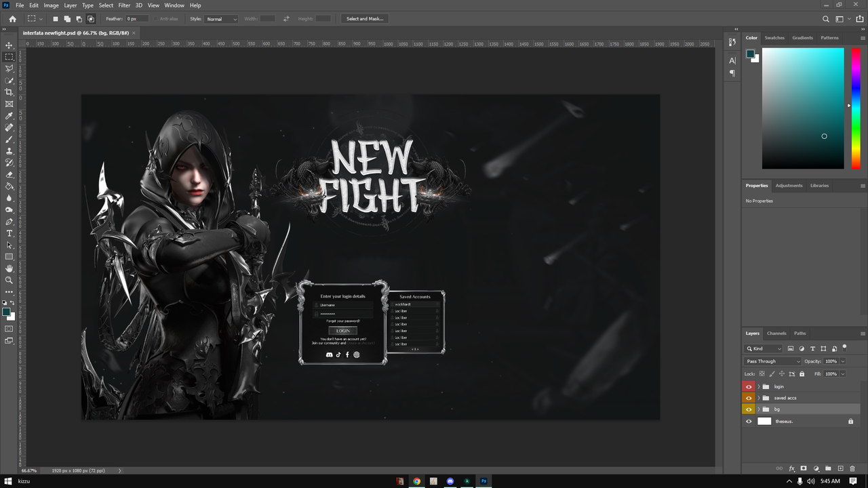The width and height of the screenshot is (868, 488).
Task: Toggle visibility of theseus. layer
Action: click(749, 421)
